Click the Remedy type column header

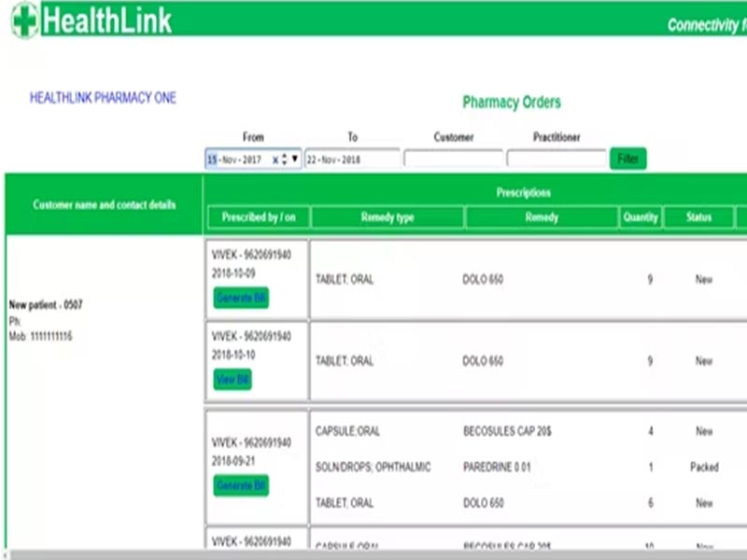click(x=388, y=217)
